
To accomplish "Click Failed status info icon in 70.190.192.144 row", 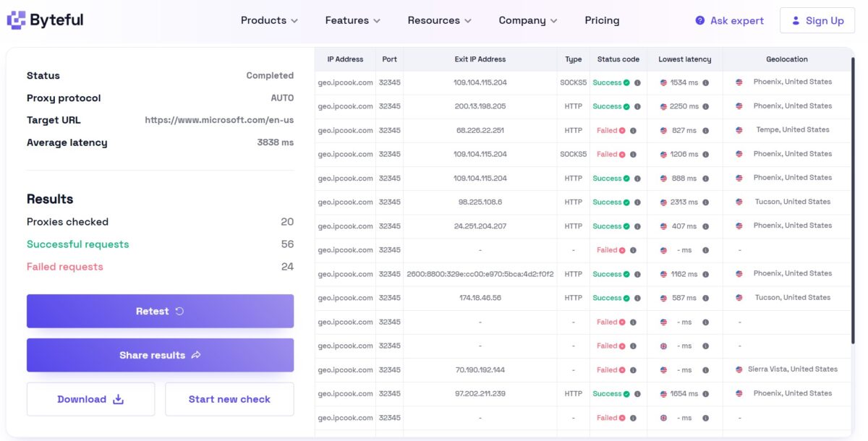I will pyautogui.click(x=633, y=370).
